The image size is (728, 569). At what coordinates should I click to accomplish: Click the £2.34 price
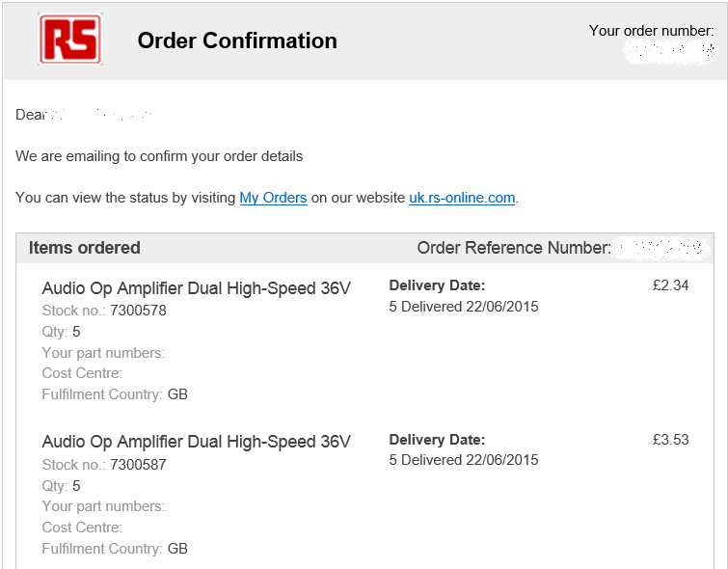pos(670,285)
